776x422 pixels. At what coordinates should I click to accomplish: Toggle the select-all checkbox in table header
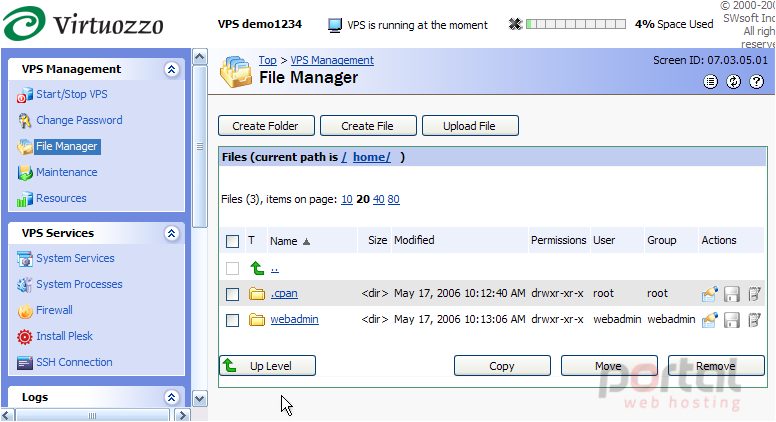(x=232, y=241)
